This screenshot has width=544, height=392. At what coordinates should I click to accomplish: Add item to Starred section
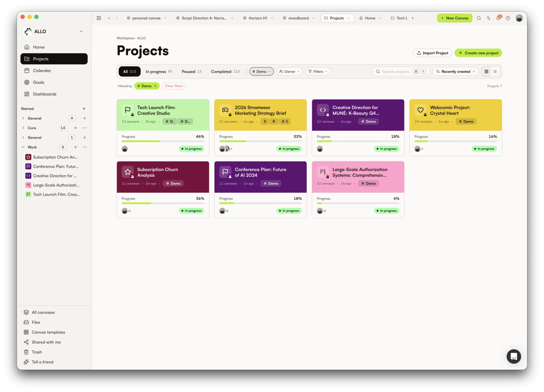click(x=84, y=109)
